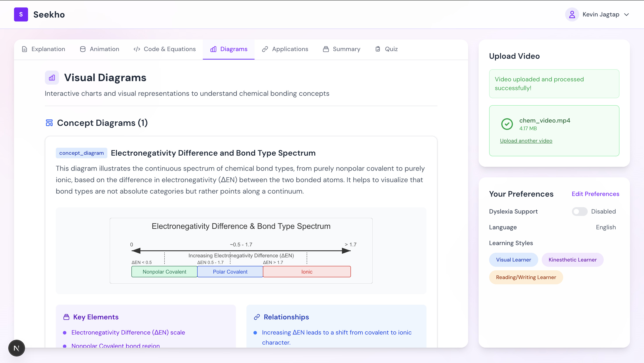Click the green checkmark beside chem_video.mp4
The height and width of the screenshot is (363, 644).
click(507, 124)
